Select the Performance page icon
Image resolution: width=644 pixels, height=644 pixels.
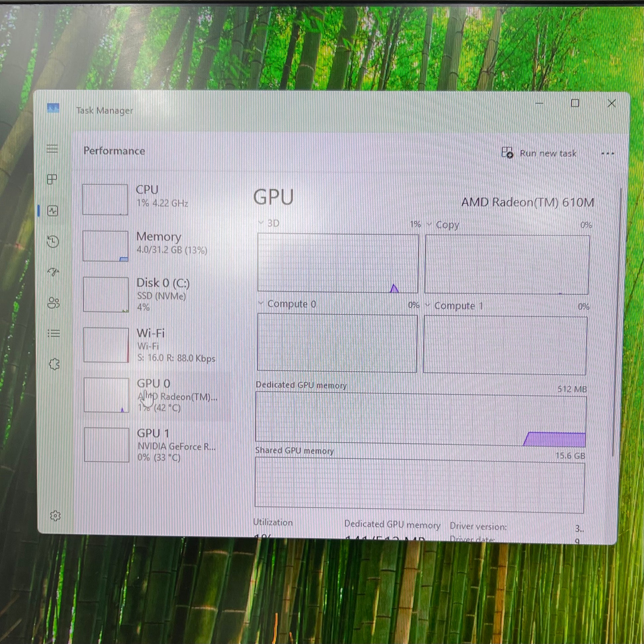pos(53,211)
